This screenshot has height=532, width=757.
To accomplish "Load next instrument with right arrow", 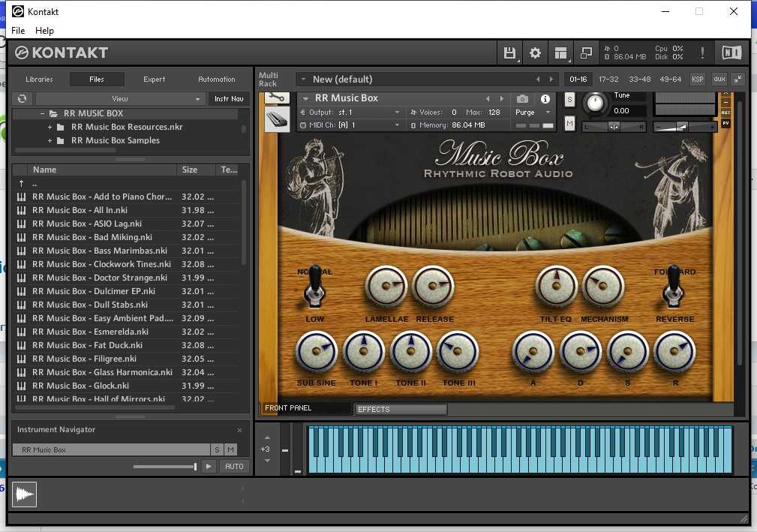I will 502,98.
